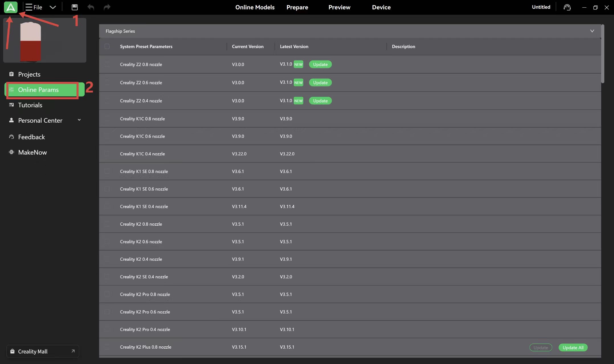Click the NEW badge on Z2 0.8 nozzle row

[298, 64]
